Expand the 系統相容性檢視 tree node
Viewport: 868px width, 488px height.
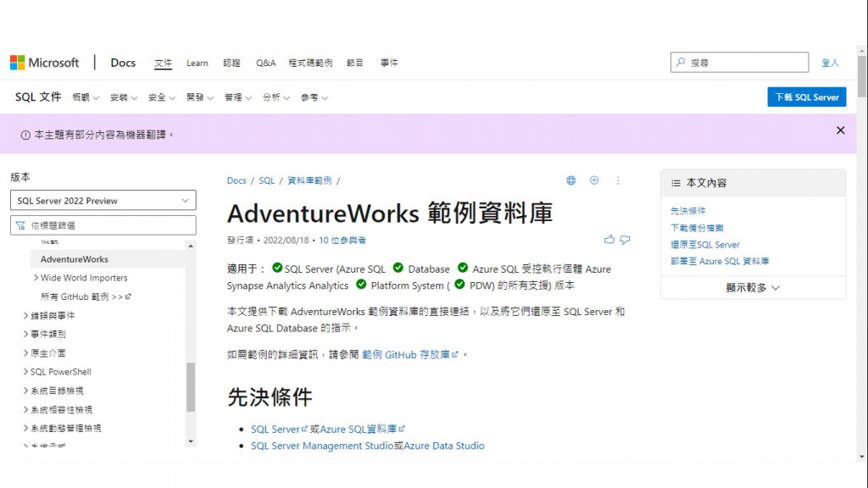point(25,409)
